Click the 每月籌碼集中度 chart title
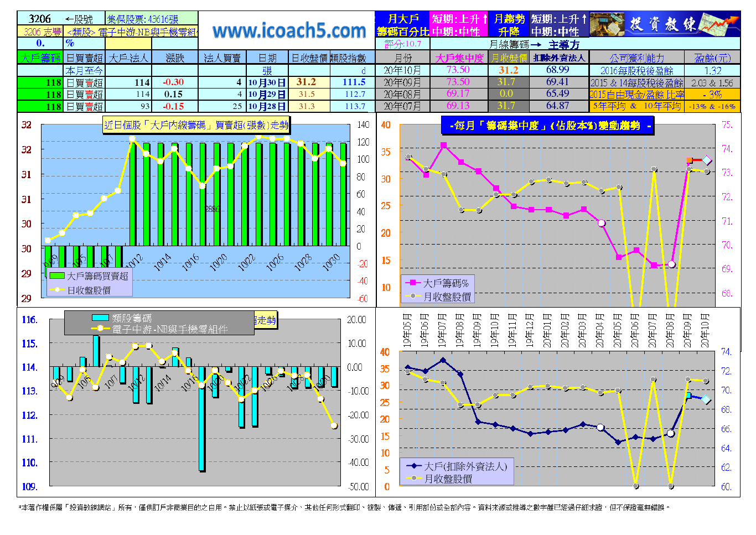The image size is (756, 535). pos(548,126)
